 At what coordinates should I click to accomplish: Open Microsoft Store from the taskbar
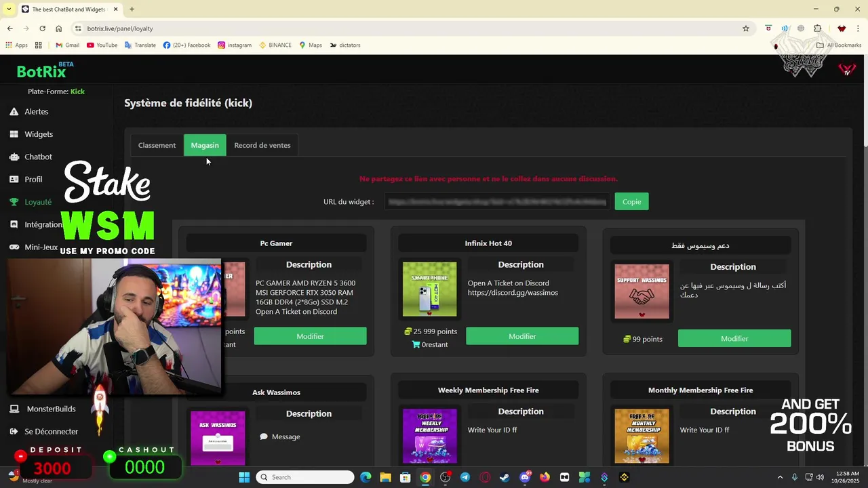pos(405,477)
